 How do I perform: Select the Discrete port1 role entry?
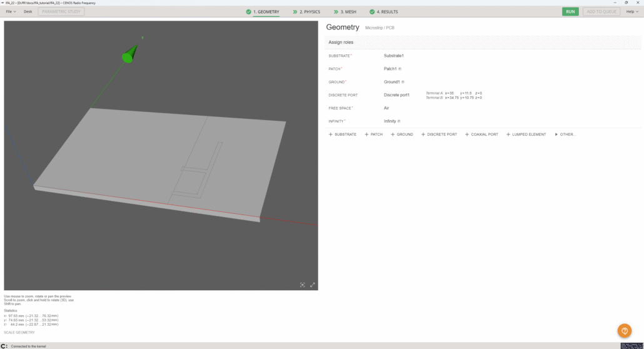(396, 95)
